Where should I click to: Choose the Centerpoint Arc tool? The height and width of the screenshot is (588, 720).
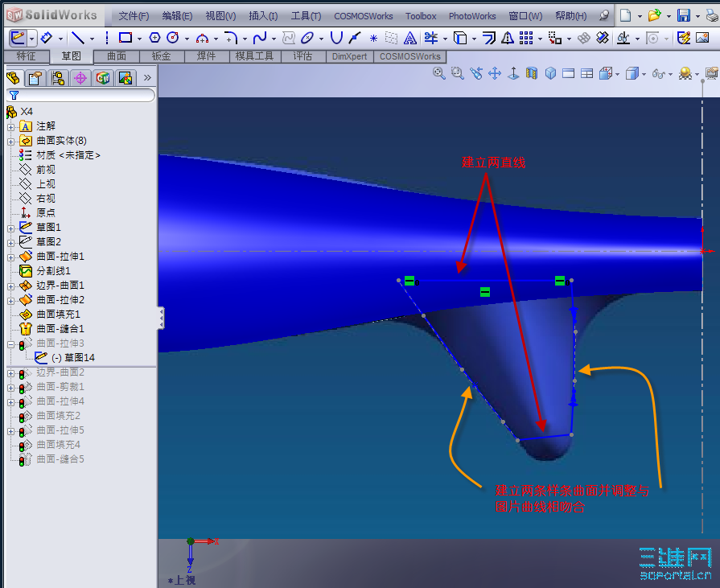(202, 38)
